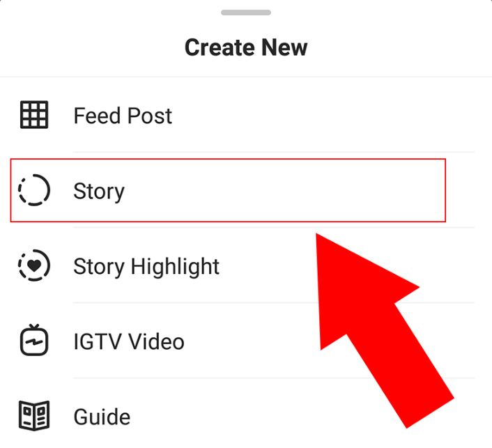Image resolution: width=492 pixels, height=448 pixels.
Task: Tap the IGTV television icon
Action: pos(34,340)
